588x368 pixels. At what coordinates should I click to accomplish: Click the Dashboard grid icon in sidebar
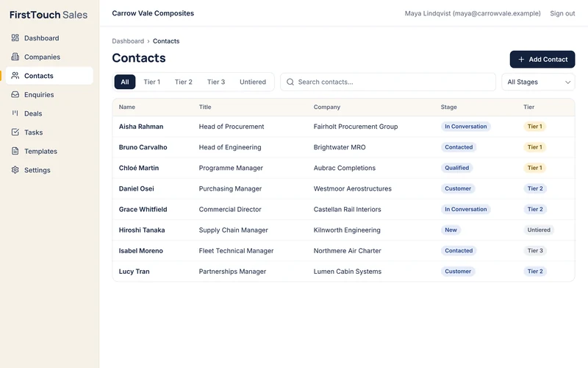(15, 38)
